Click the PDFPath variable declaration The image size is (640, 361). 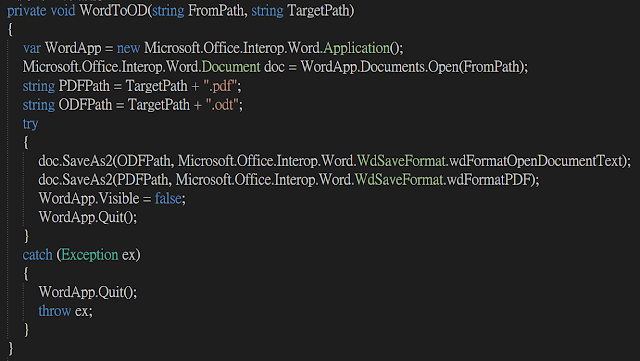84,86
